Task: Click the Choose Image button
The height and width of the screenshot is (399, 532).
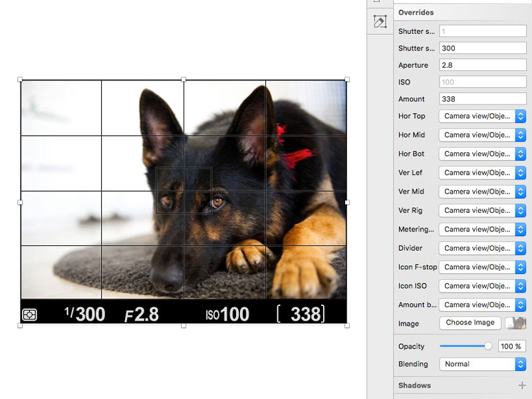Action: (469, 323)
